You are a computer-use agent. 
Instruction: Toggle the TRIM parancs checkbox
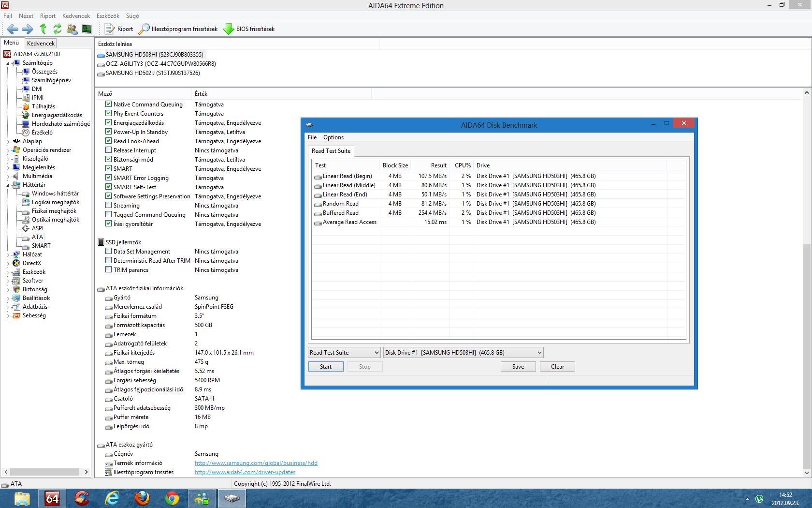(108, 269)
